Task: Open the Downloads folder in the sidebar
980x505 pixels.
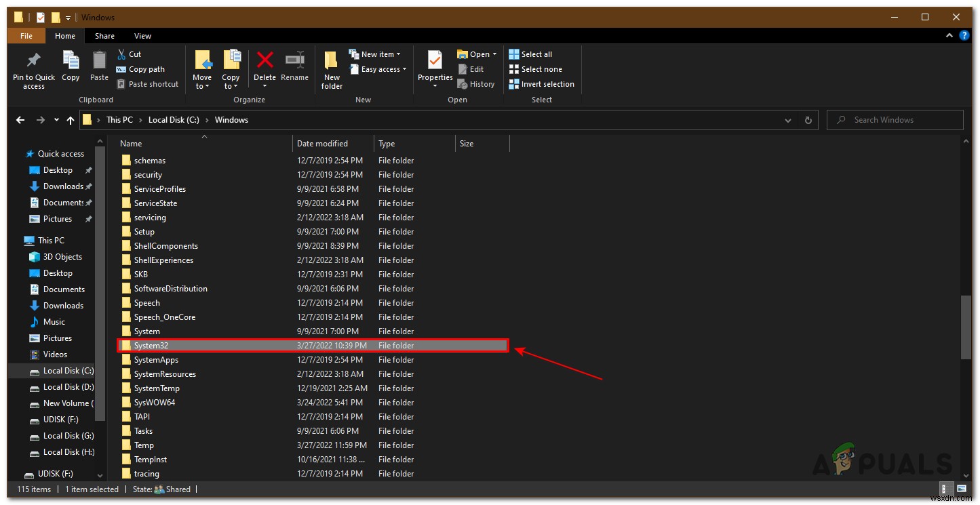Action: click(x=64, y=186)
